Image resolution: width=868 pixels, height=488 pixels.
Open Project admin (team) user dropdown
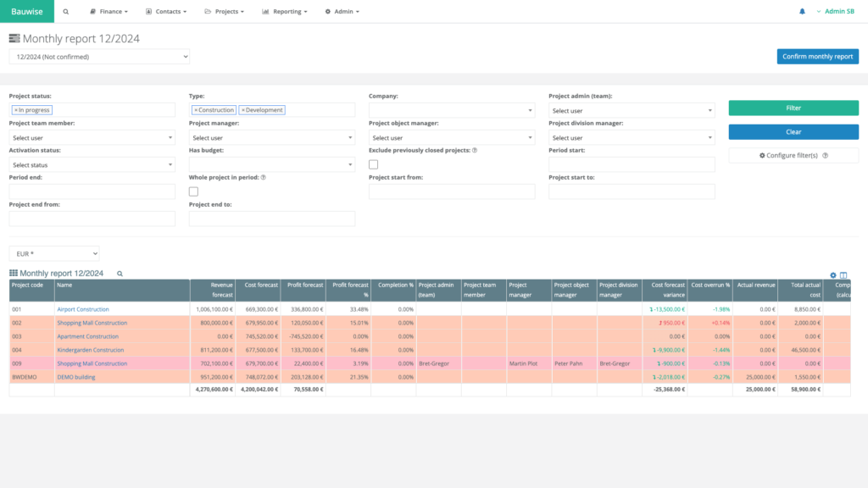(632, 110)
